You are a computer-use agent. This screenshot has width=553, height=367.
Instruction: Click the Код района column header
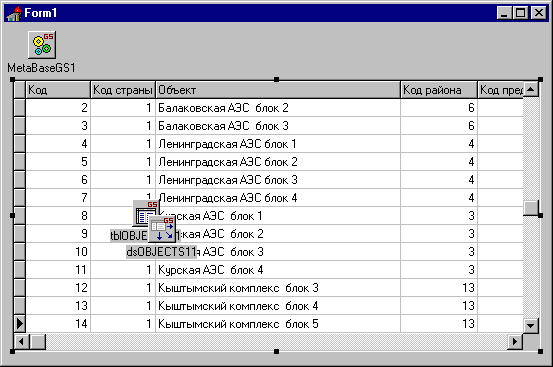tap(439, 90)
